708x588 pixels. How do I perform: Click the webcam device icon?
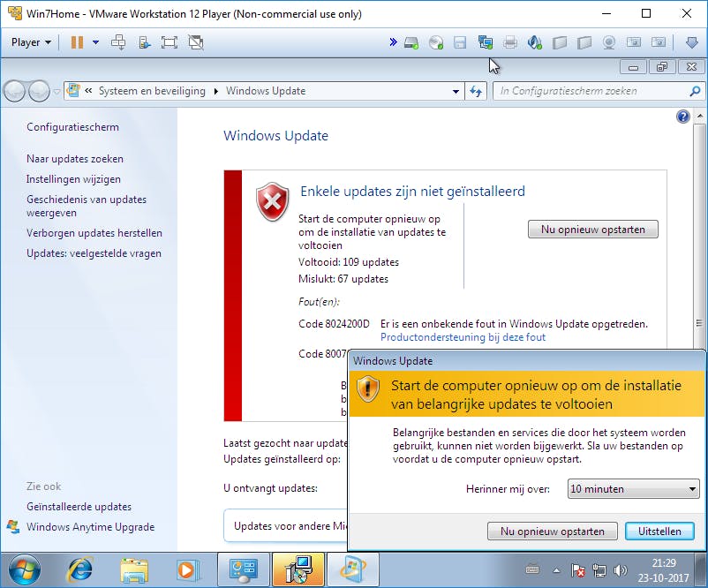609,43
